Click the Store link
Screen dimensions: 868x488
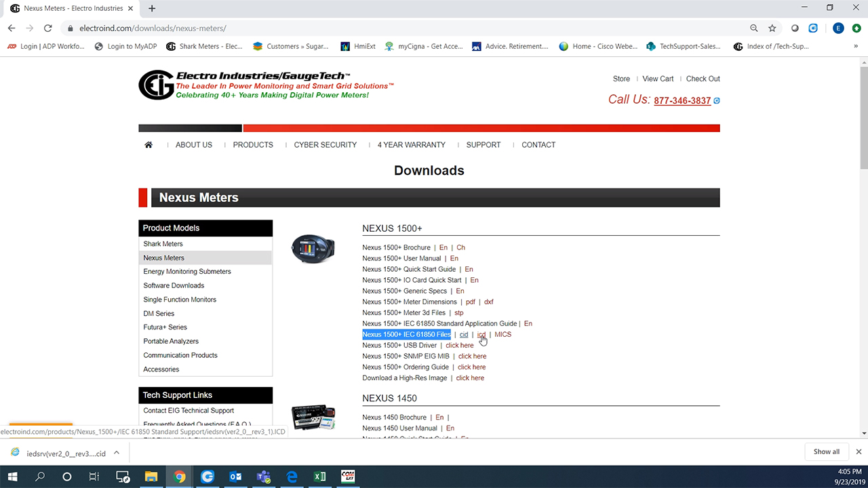click(x=621, y=79)
